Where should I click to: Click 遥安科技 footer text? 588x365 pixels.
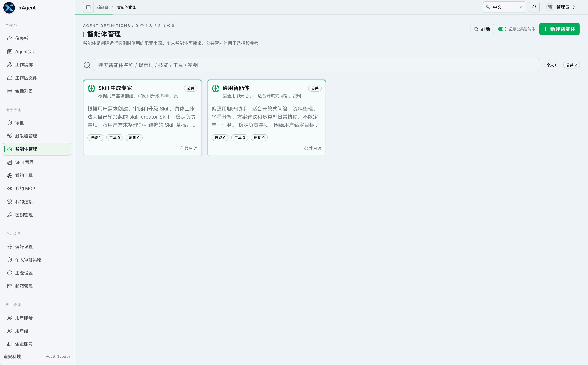[12, 357]
